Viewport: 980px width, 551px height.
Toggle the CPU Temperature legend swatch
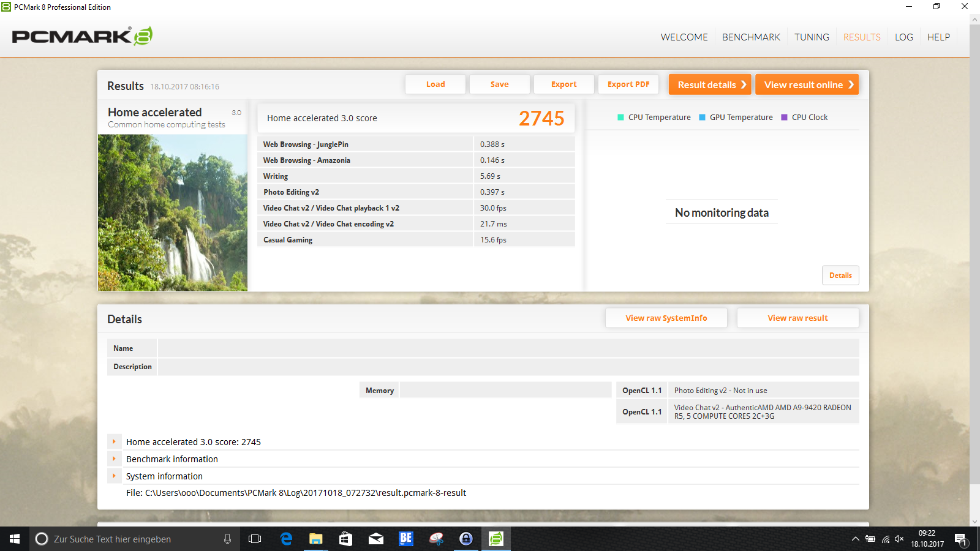[x=620, y=118]
